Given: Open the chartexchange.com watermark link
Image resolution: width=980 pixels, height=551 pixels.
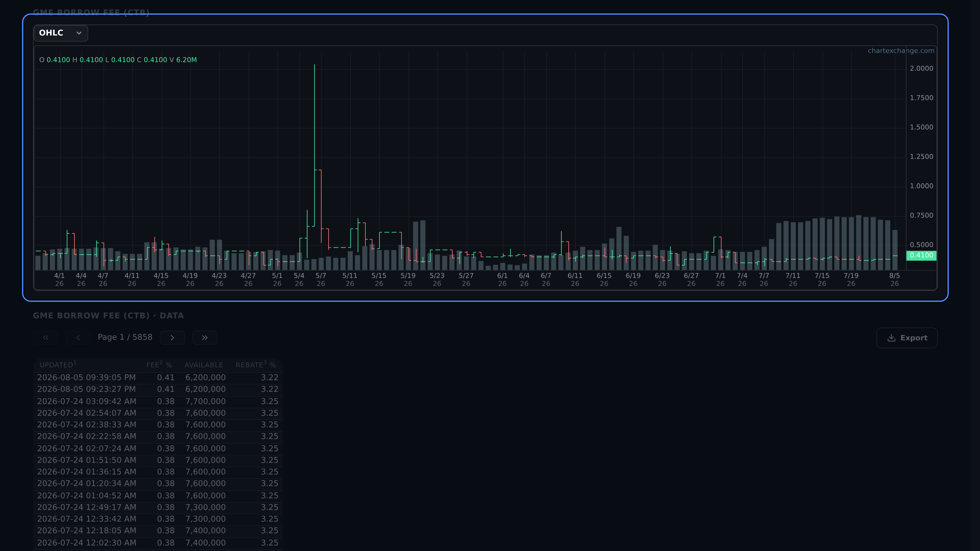Looking at the screenshot, I should click(901, 51).
